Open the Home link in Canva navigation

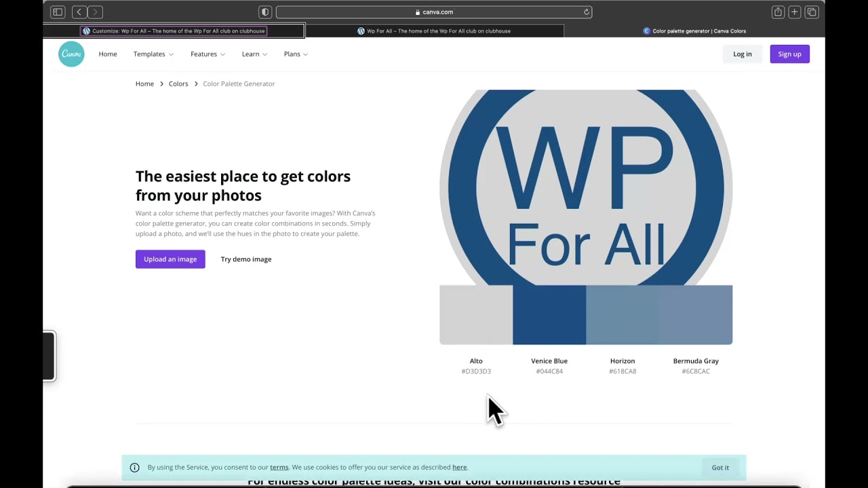(x=108, y=54)
